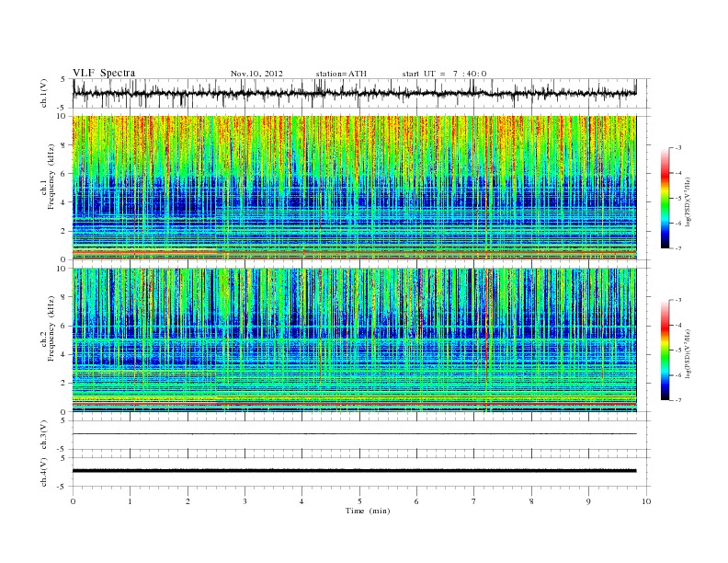
Task: Click the ch.2 colorbar "log(PSD)(V²/Hz)" label
Action: pyautogui.click(x=688, y=353)
